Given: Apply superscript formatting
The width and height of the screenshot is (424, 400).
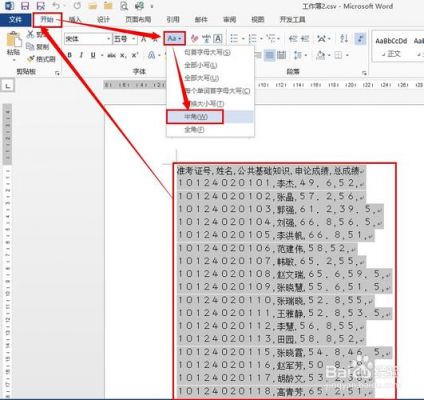Looking at the screenshot, I should pyautogui.click(x=135, y=55).
